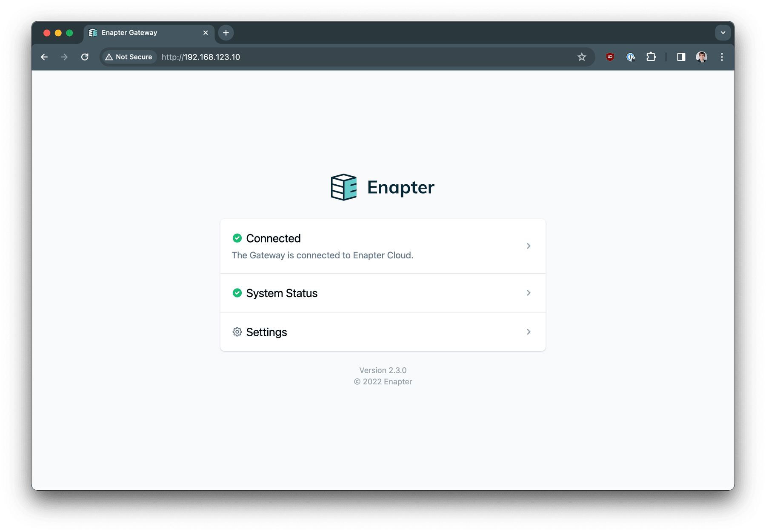This screenshot has height=532, width=766.
Task: Click the browser profile avatar
Action: (701, 57)
